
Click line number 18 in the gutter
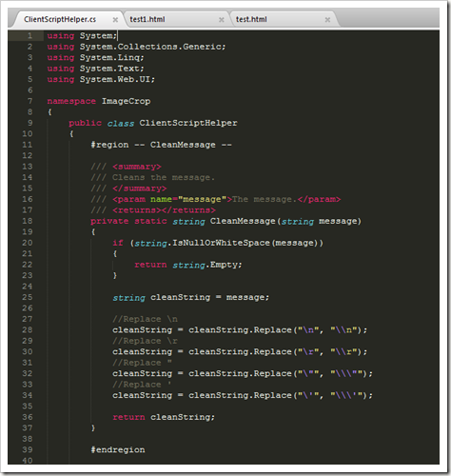point(28,221)
